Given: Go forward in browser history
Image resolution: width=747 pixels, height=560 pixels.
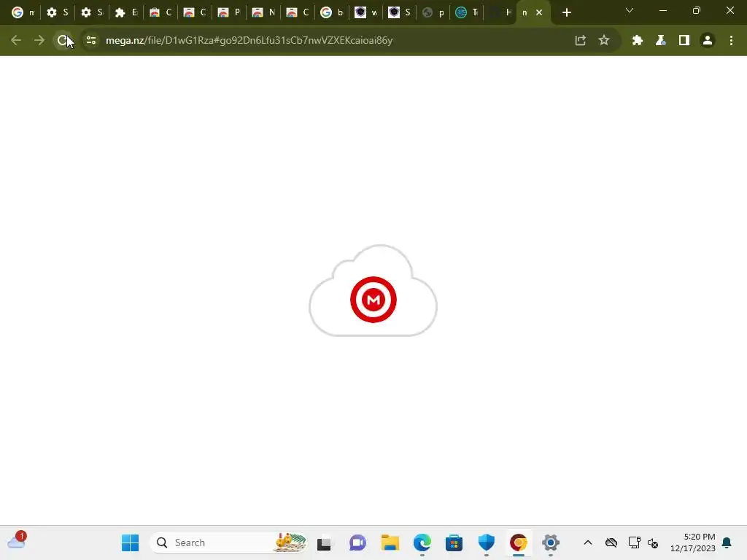Looking at the screenshot, I should 39,41.
